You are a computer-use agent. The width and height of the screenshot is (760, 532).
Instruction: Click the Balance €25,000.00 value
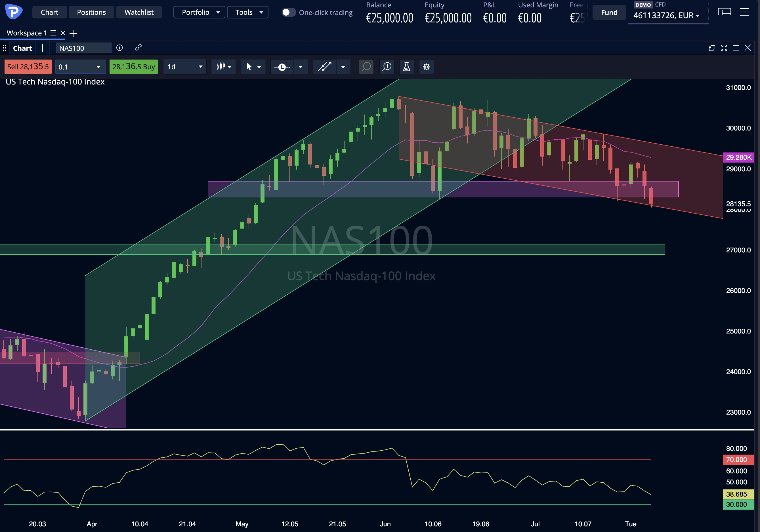[x=390, y=18]
